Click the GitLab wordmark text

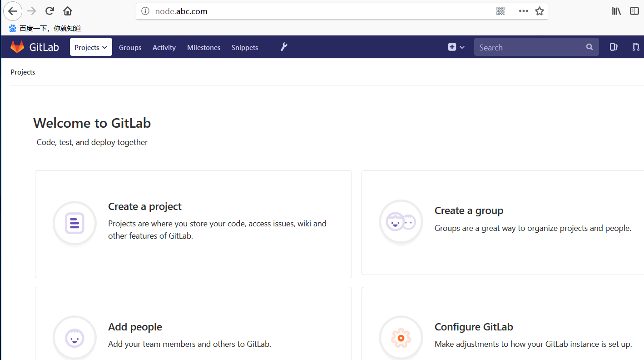pos(44,47)
